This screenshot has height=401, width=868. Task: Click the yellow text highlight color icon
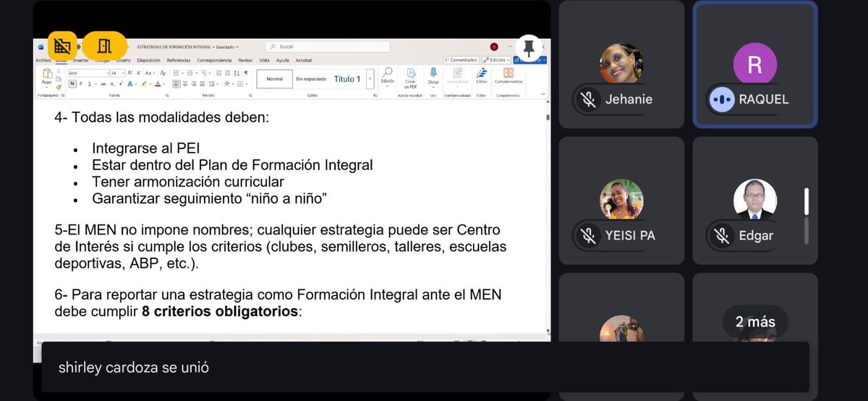[144, 84]
